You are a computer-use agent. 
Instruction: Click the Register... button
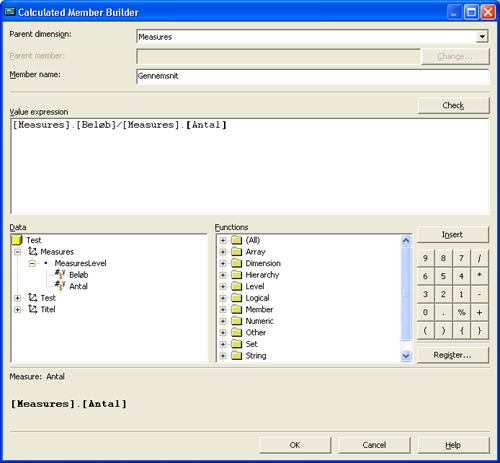453,355
